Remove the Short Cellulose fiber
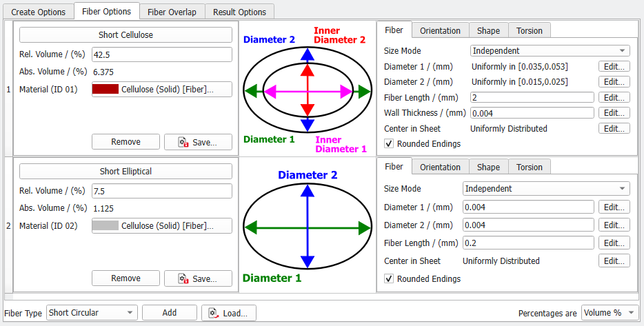644x326 pixels. (125, 142)
